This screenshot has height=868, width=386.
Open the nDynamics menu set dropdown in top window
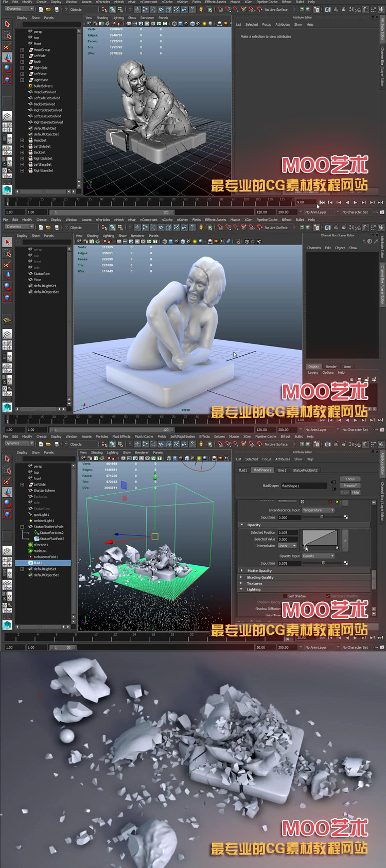click(19, 9)
